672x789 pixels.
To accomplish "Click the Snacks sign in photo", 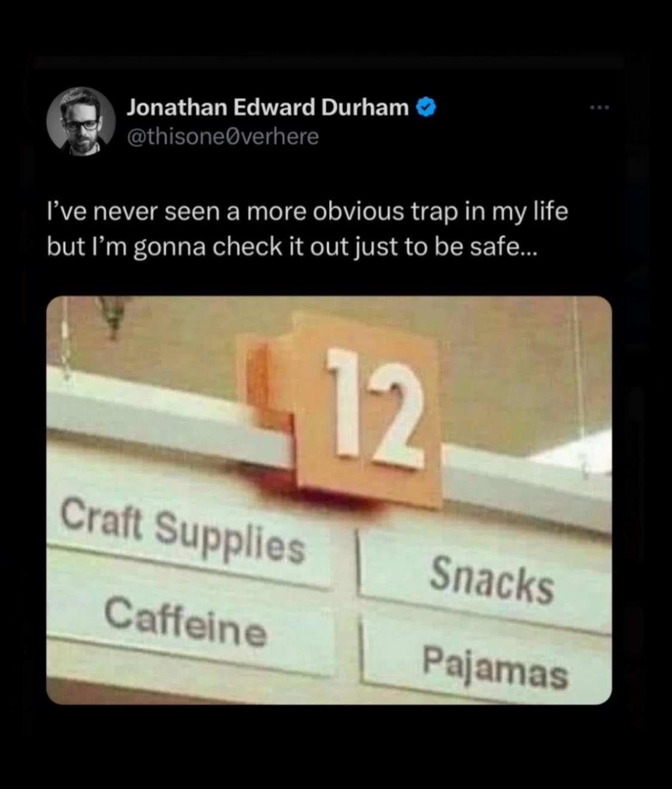I will [x=492, y=579].
